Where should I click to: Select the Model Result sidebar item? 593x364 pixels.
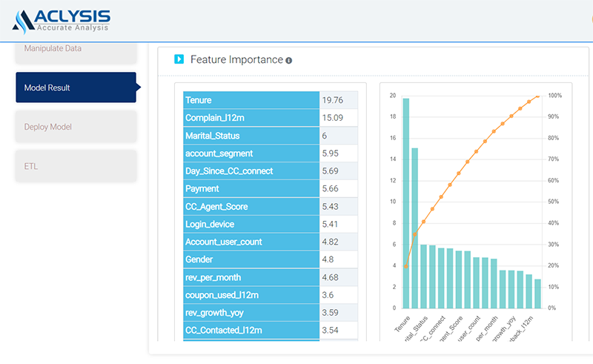click(76, 87)
